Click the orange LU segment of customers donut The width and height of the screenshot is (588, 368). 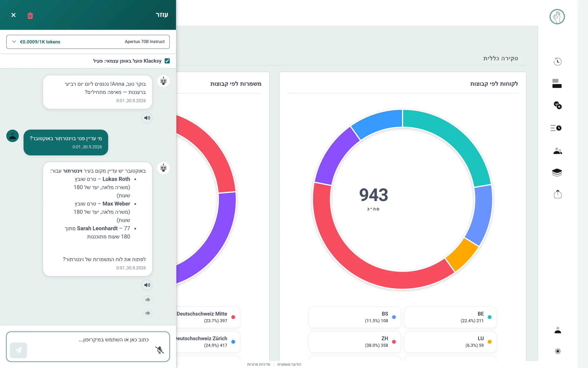tap(462, 254)
